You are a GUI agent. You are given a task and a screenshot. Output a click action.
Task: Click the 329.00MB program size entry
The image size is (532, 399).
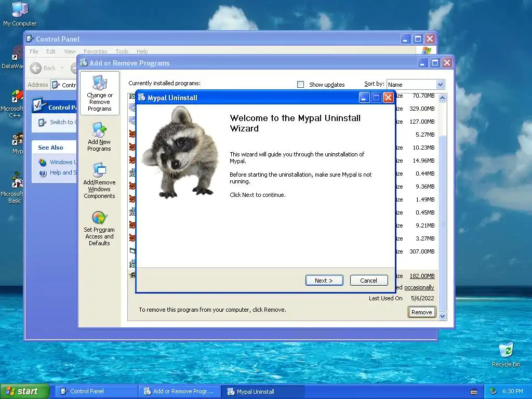422,109
